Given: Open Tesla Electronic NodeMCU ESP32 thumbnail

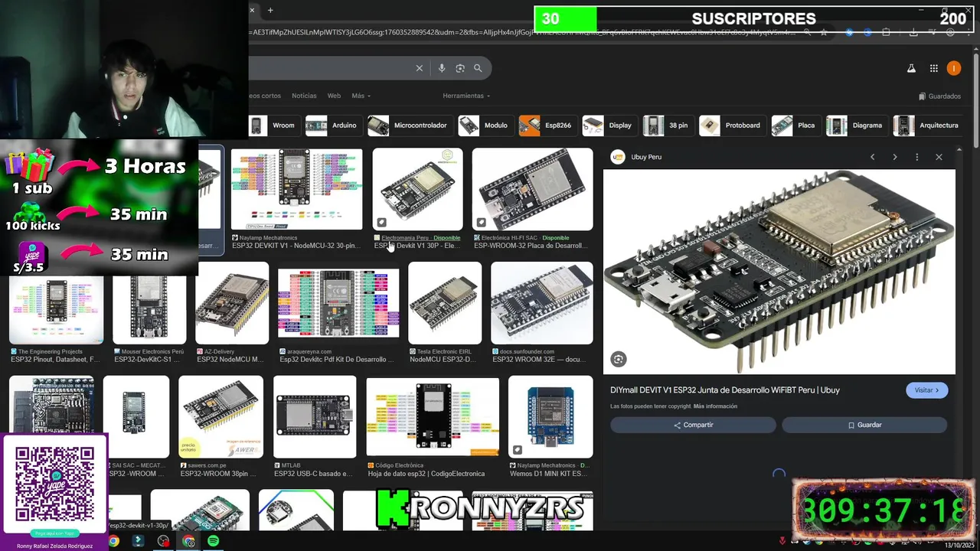Looking at the screenshot, I should coord(445,303).
